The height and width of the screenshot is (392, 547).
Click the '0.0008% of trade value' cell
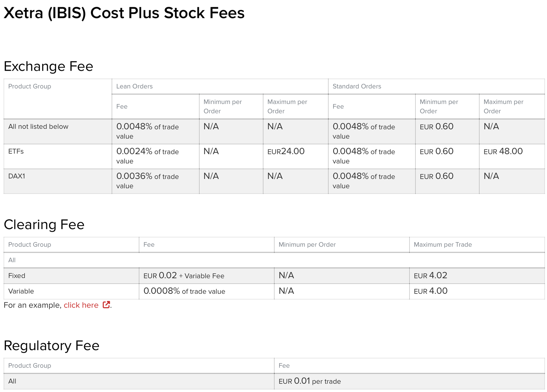pos(184,291)
